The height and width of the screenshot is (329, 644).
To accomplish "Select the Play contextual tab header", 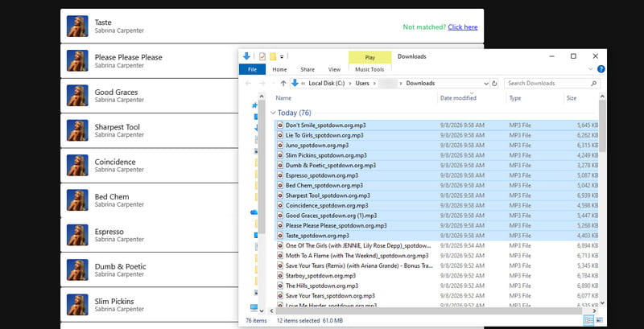I will [x=369, y=57].
